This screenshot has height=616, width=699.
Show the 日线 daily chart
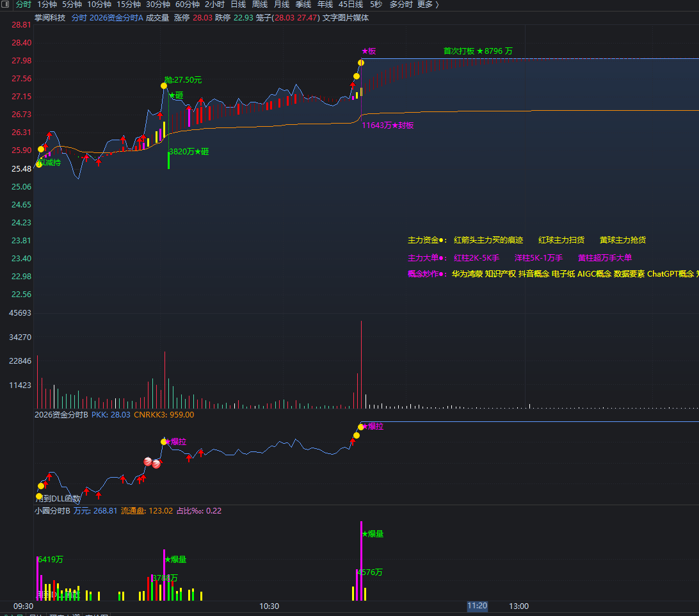pos(238,4)
